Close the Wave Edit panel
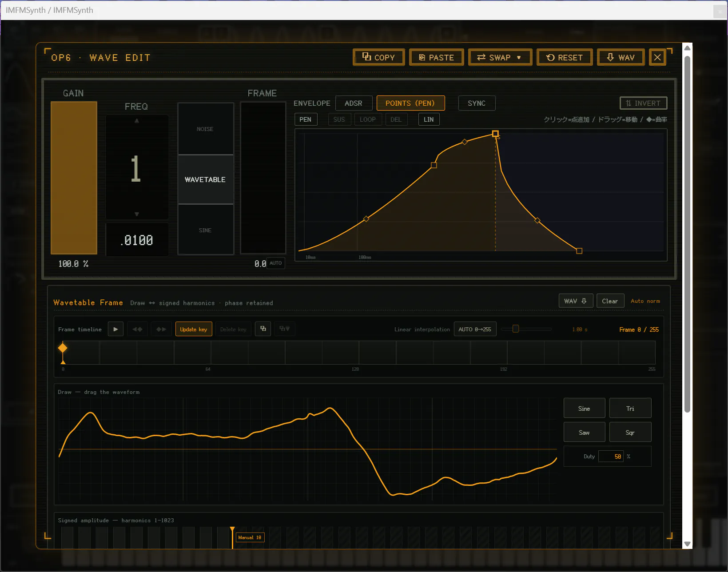The image size is (728, 572). click(657, 57)
